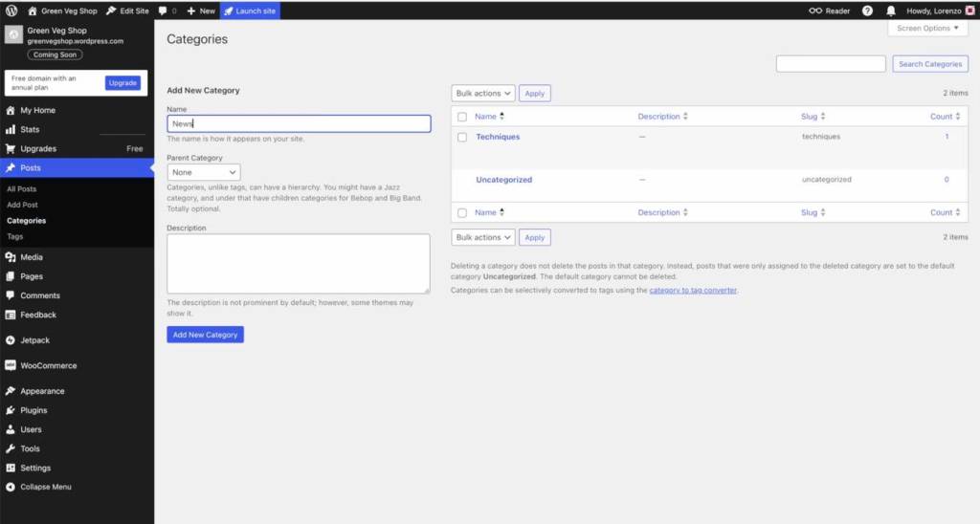Image resolution: width=980 pixels, height=524 pixels.
Task: Click the Media icon in sidebar
Action: click(11, 257)
